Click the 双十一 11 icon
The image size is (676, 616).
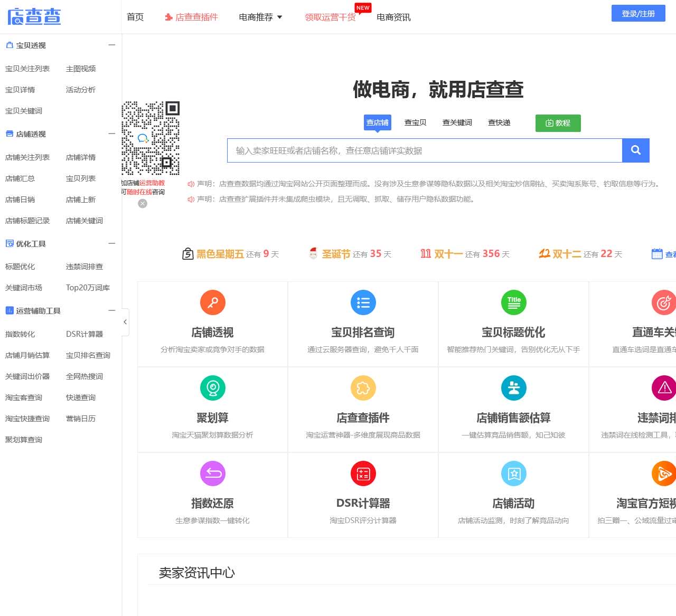(426, 254)
